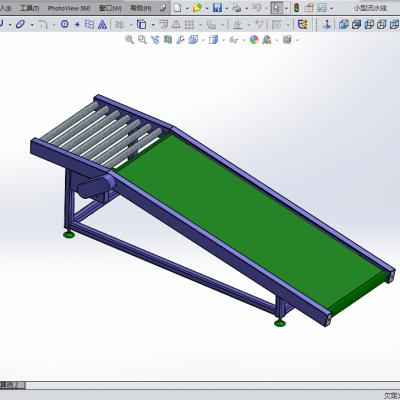Click the Rebuild traffic light icon
This screenshot has height=400, width=400.
[296, 8]
